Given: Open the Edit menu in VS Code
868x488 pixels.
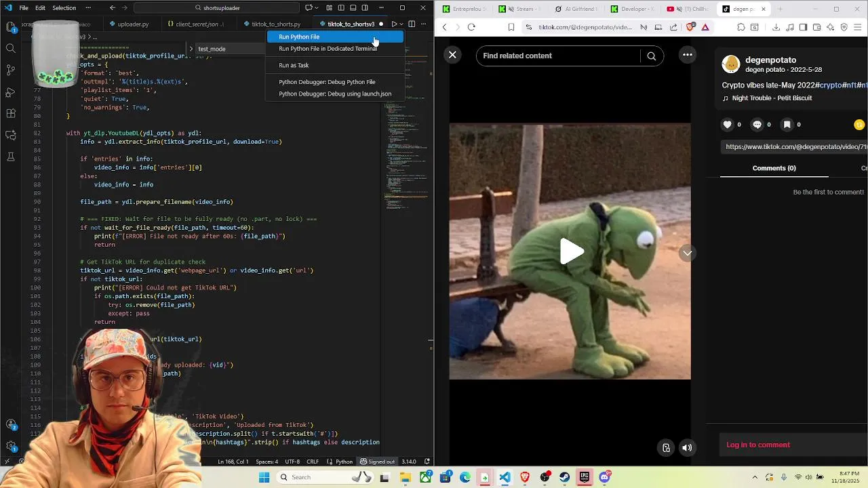Looking at the screenshot, I should coord(40,8).
